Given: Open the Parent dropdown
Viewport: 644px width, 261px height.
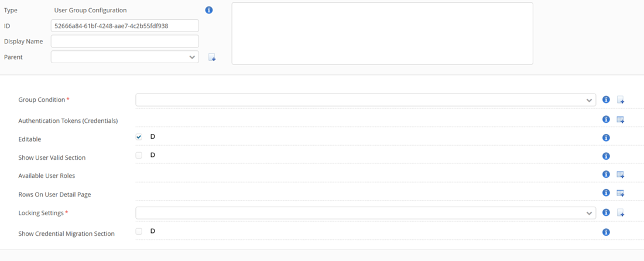Looking at the screenshot, I should tap(125, 57).
